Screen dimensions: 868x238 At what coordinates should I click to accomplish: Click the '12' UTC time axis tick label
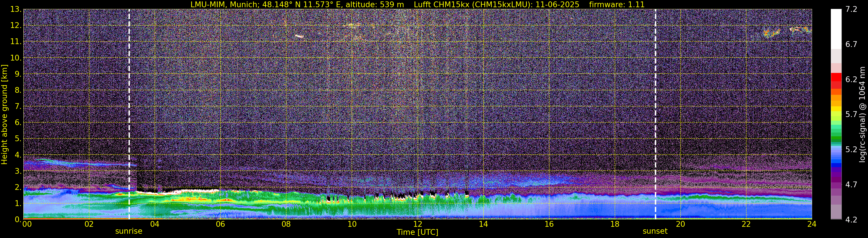coord(417,224)
